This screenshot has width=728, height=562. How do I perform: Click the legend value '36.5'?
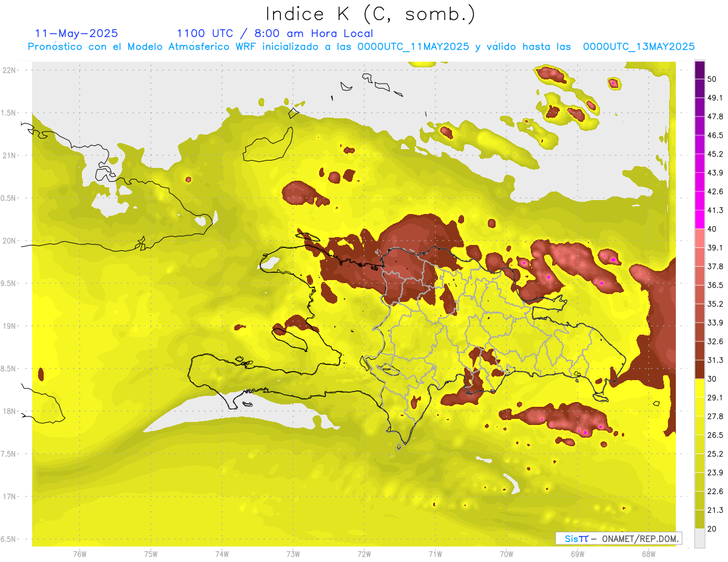715,285
